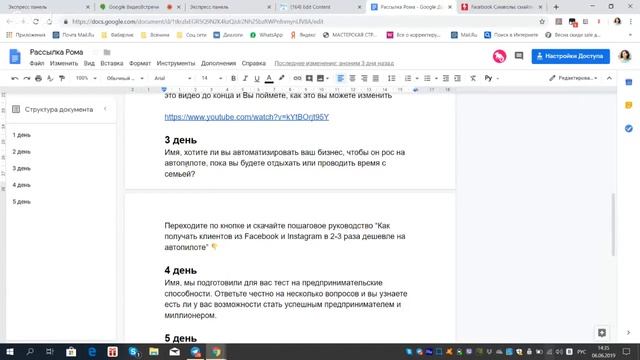Click the Explore button at bottom right

602,333
